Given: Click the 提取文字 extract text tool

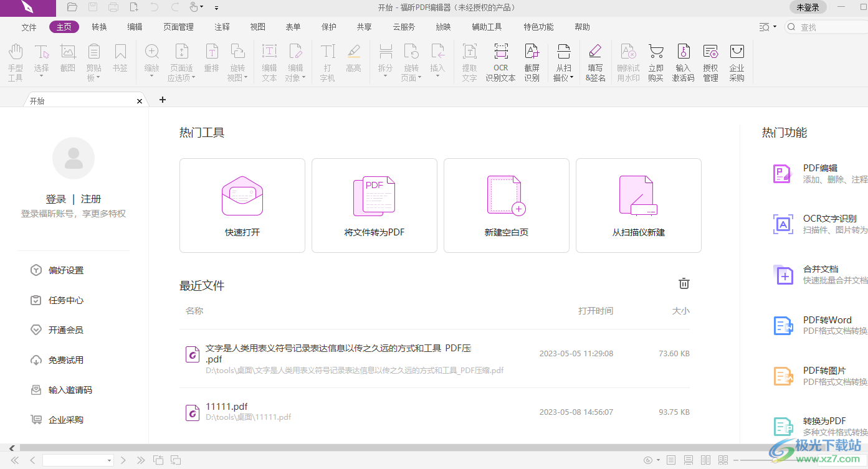Looking at the screenshot, I should [x=469, y=62].
